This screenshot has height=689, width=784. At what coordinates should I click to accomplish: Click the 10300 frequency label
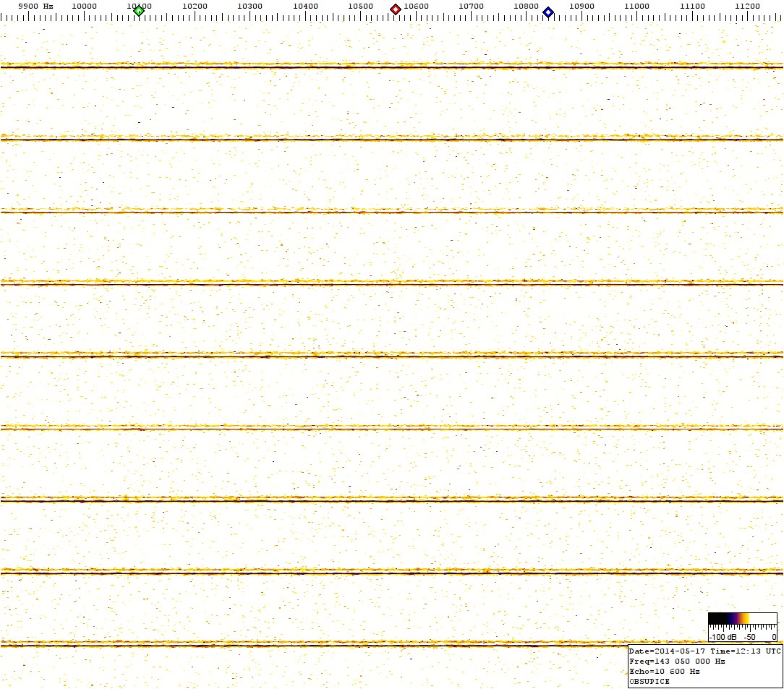pyautogui.click(x=250, y=6)
